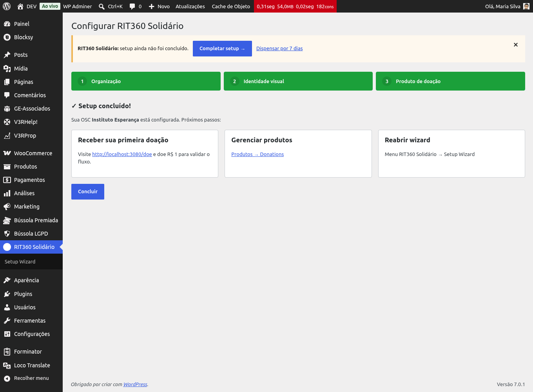
Task: Click the Comentários speech bubble icon
Action: point(7,95)
